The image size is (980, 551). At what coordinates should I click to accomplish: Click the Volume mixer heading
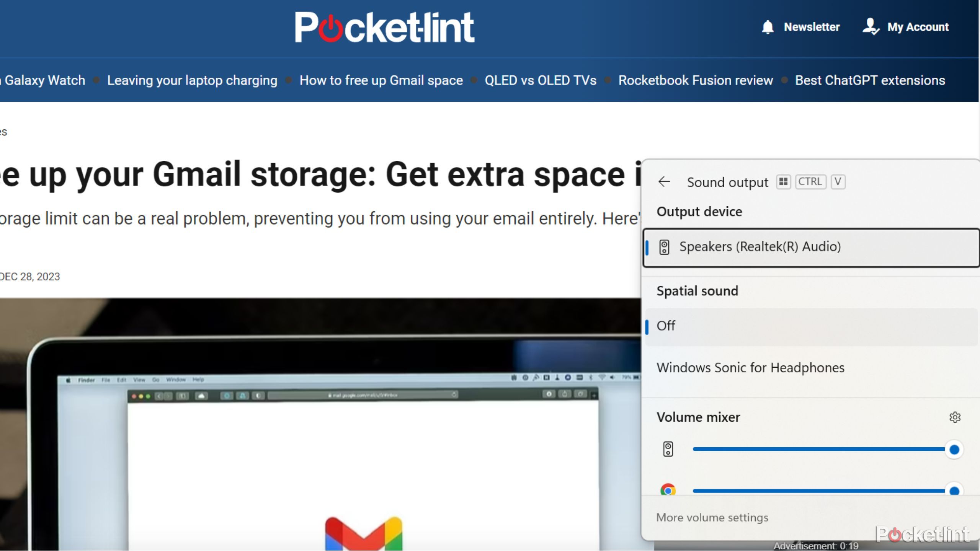pos(698,417)
